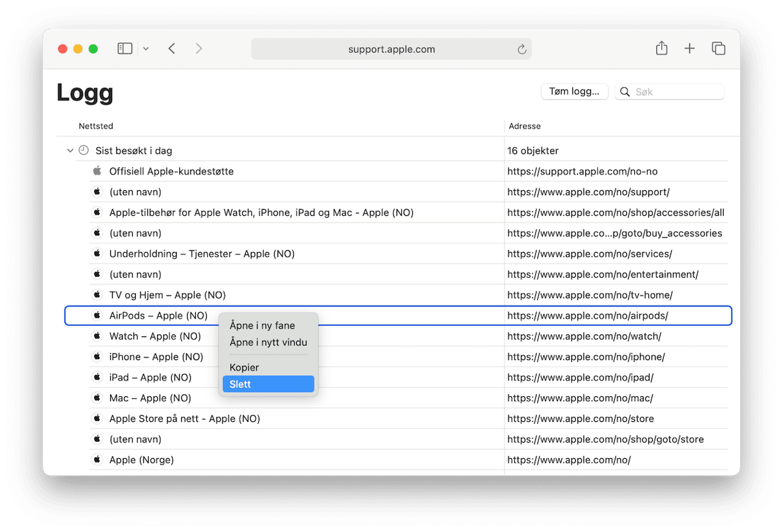
Task: Go back using the back arrow
Action: point(172,49)
